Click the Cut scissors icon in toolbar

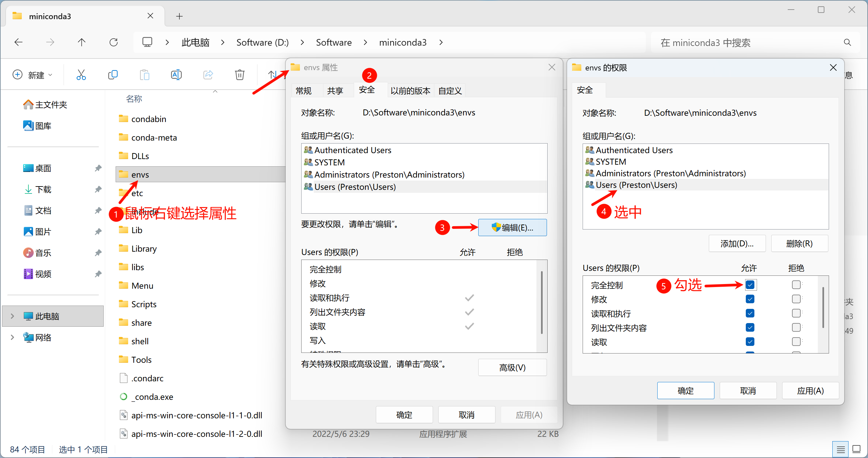81,74
